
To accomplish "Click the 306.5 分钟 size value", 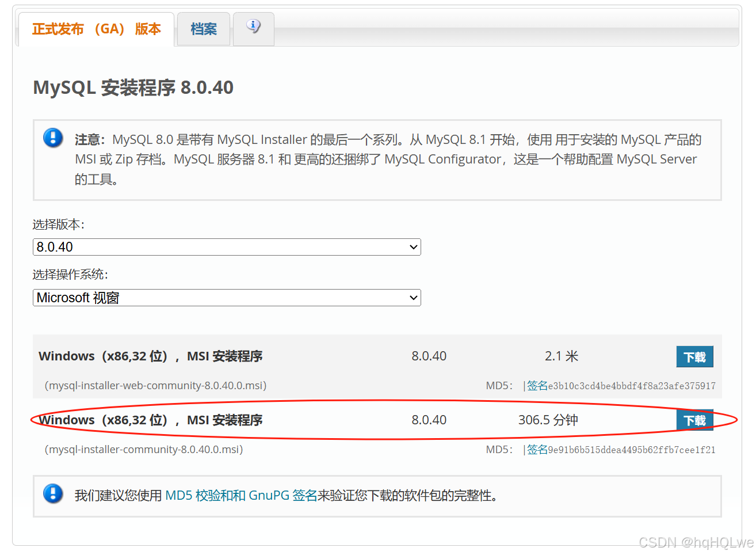I will click(x=548, y=420).
